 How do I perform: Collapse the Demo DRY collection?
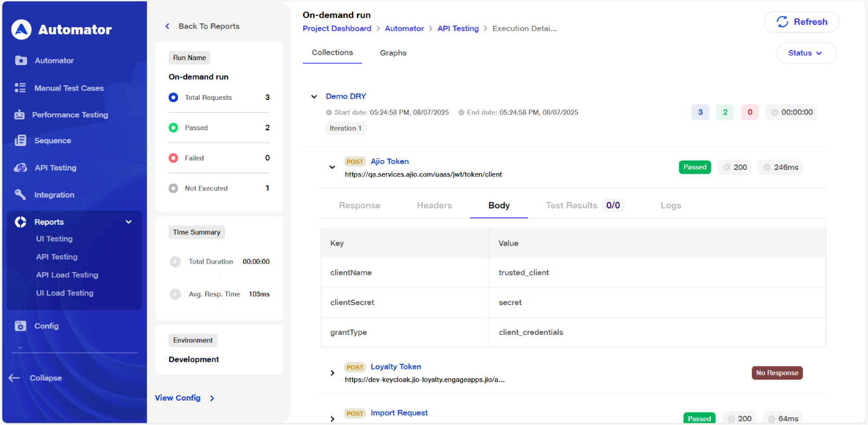[x=314, y=97]
